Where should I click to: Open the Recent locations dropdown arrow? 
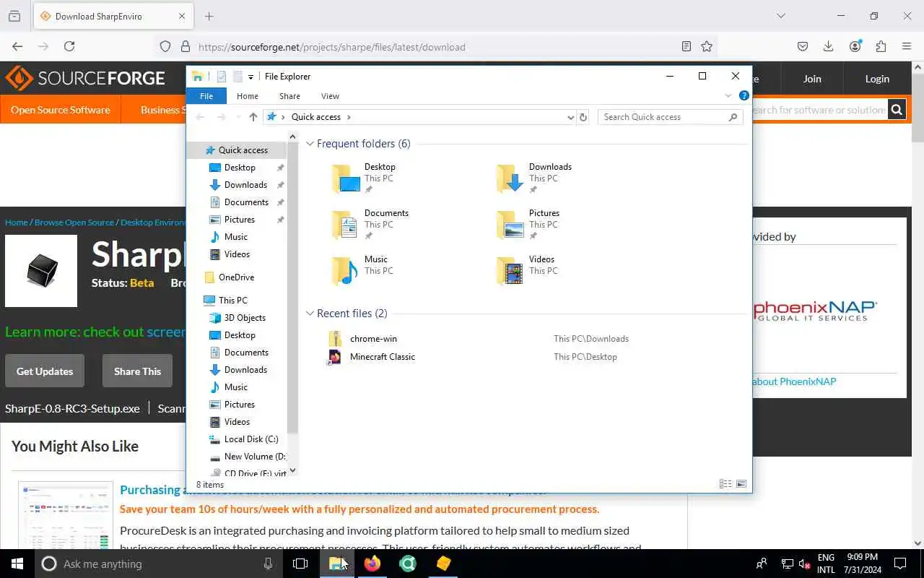(x=238, y=117)
